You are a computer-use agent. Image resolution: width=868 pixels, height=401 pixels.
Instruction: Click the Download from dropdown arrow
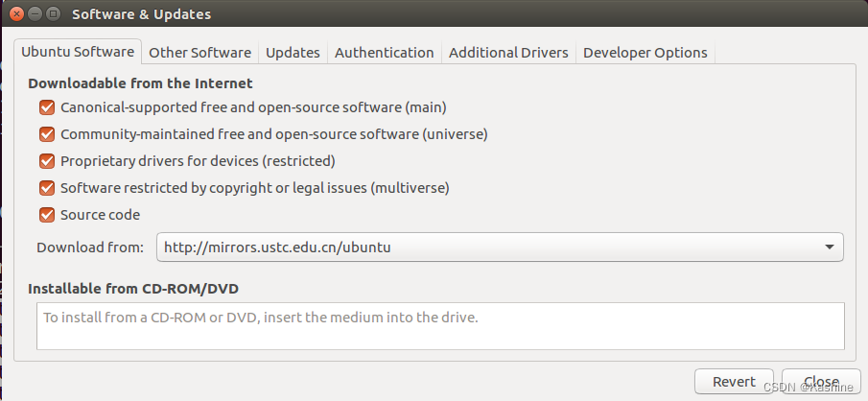[829, 248]
